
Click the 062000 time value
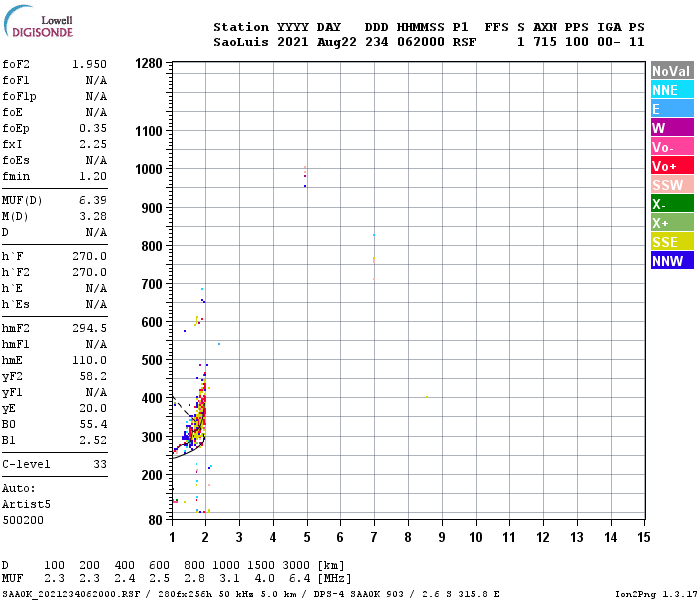pyautogui.click(x=421, y=42)
